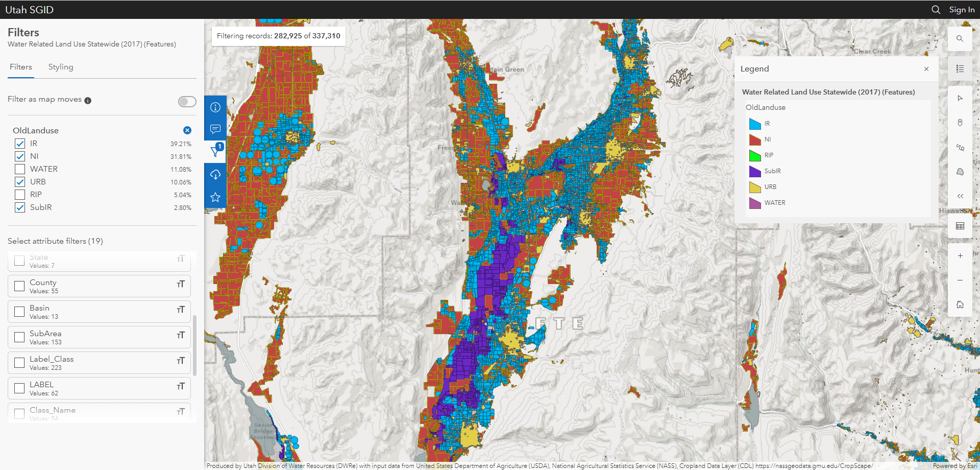The height and width of the screenshot is (470, 980).
Task: Click the text type icon for Basin
Action: 181,310
